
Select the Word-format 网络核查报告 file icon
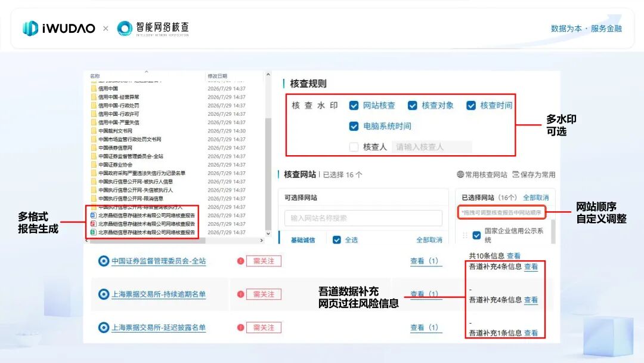(93, 215)
